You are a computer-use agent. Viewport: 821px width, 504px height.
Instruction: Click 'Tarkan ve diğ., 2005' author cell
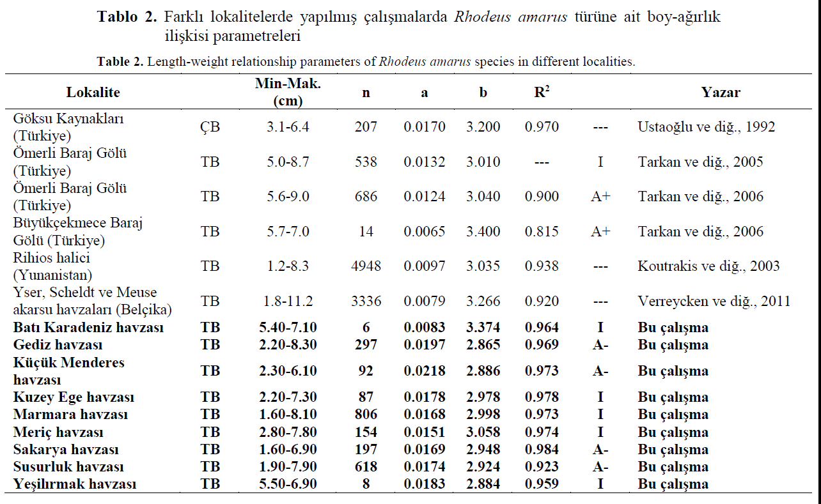coord(701,162)
